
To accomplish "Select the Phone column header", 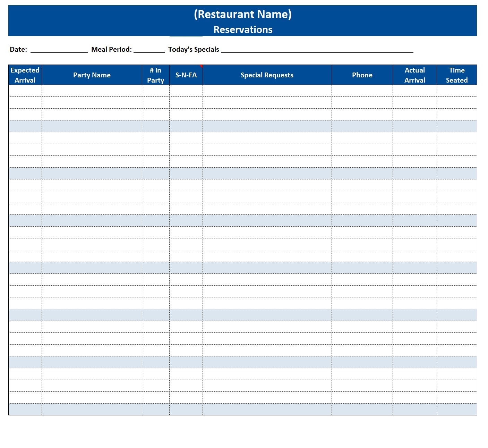I will tap(362, 75).
